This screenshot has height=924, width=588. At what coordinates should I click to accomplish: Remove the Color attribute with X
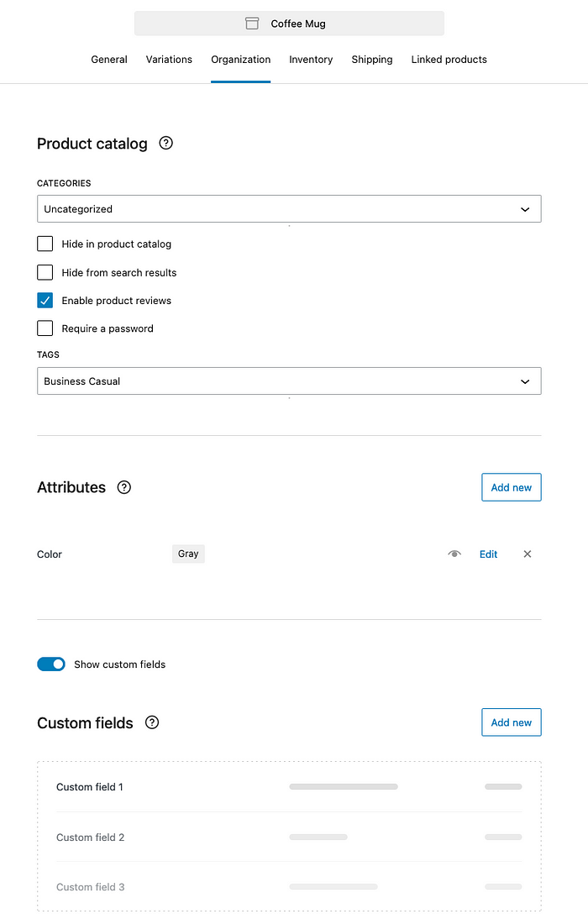point(528,554)
